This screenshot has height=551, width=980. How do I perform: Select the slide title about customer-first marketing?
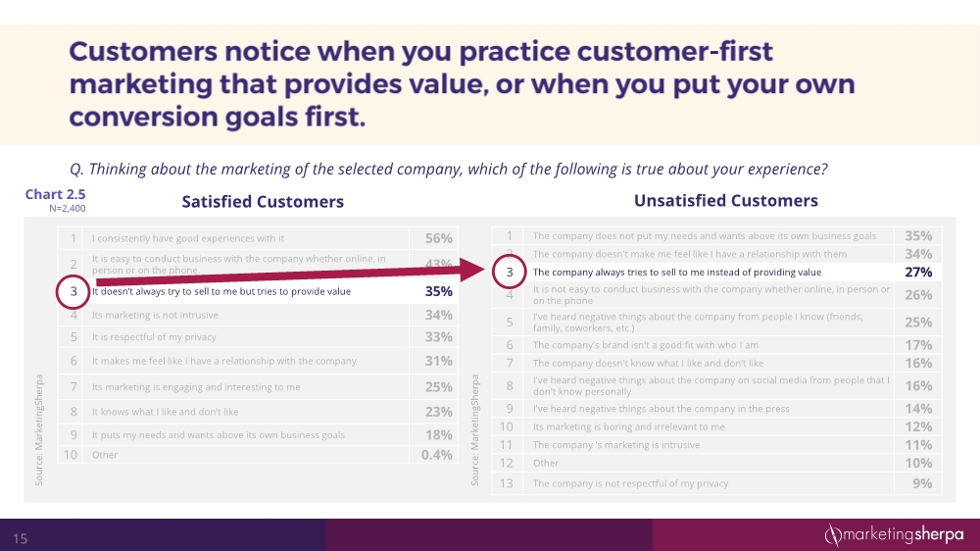tap(461, 86)
